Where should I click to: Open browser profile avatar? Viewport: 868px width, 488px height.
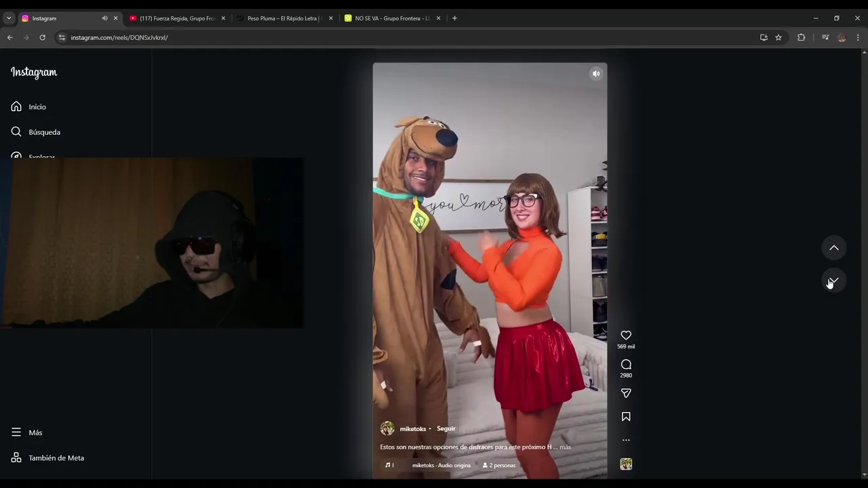(x=842, y=37)
